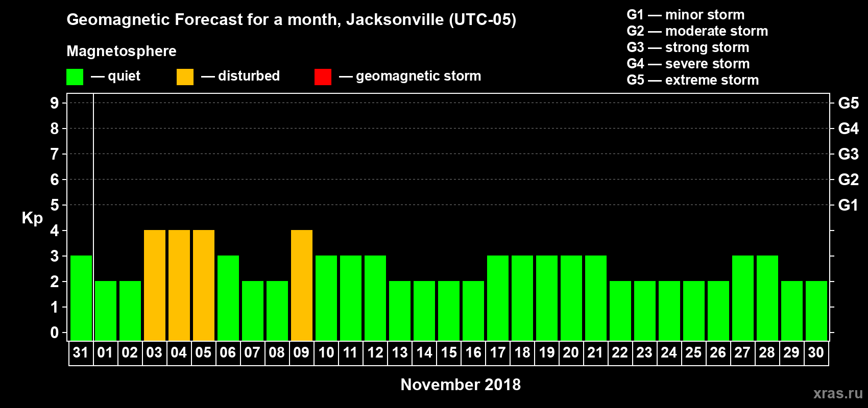Click date label 26 on axis

coord(718,352)
